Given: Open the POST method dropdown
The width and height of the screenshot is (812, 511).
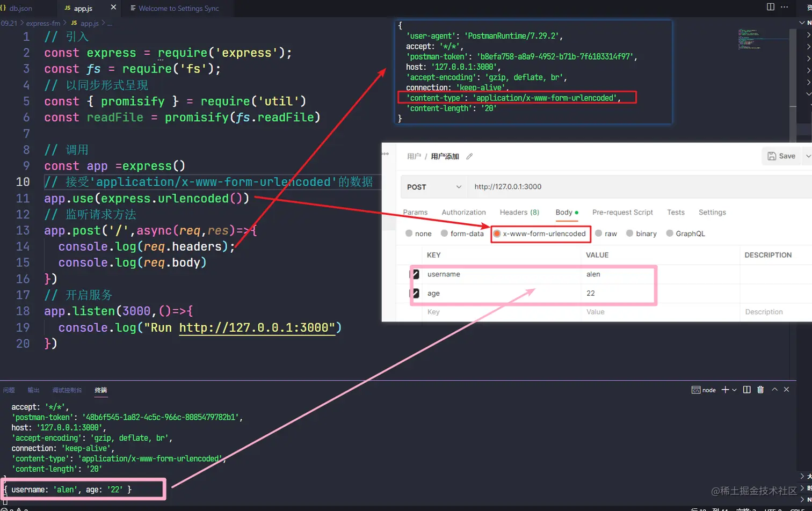Looking at the screenshot, I should (434, 187).
